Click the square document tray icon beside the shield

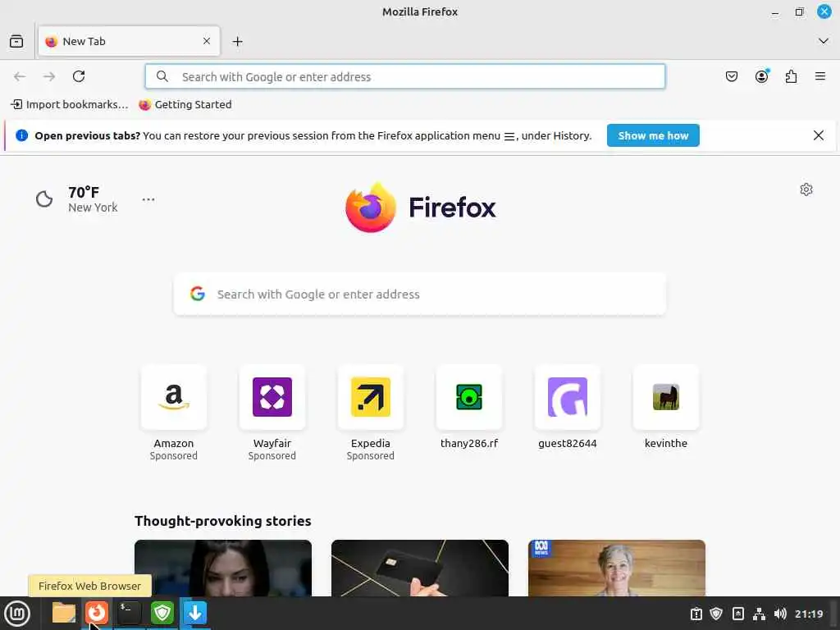(737, 614)
